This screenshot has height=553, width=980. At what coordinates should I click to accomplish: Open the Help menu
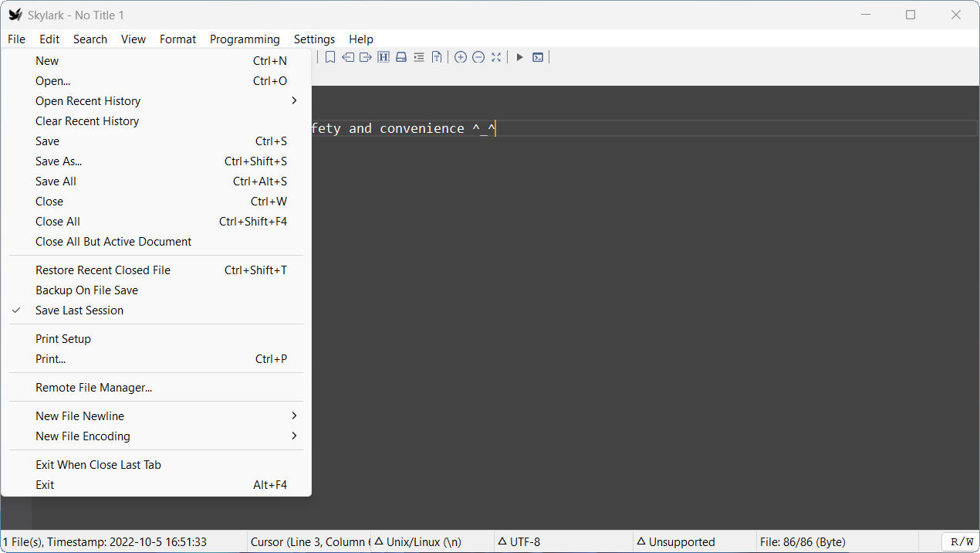pyautogui.click(x=361, y=39)
